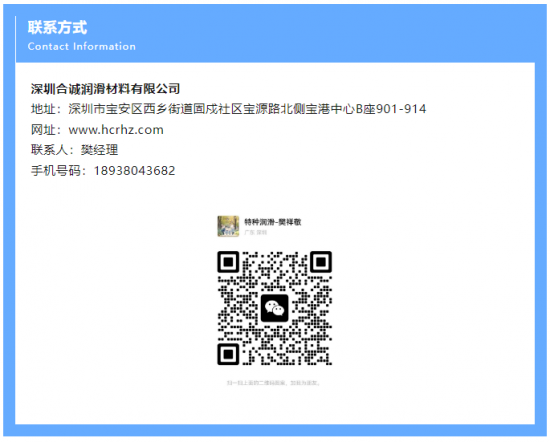Click the 广东 深圳 location text under name

point(256,232)
